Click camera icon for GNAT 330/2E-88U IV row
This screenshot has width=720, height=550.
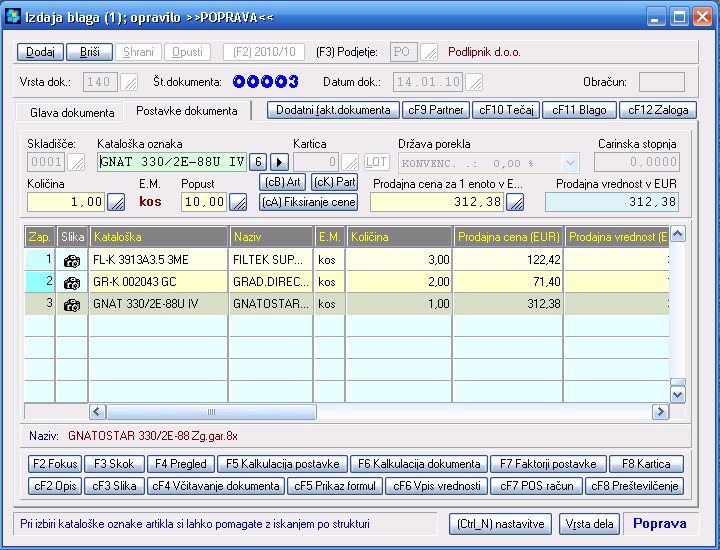pos(72,303)
